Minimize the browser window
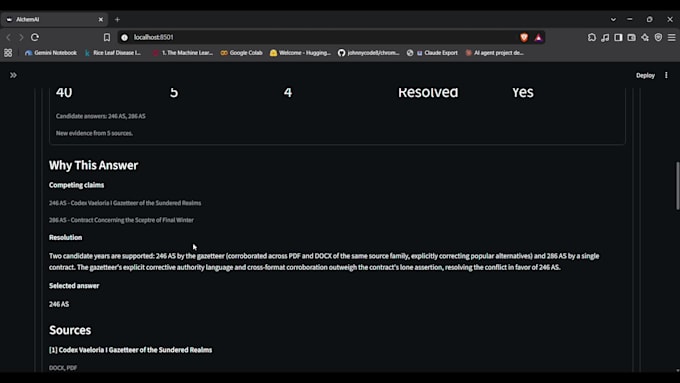This screenshot has height=383, width=680. click(630, 20)
